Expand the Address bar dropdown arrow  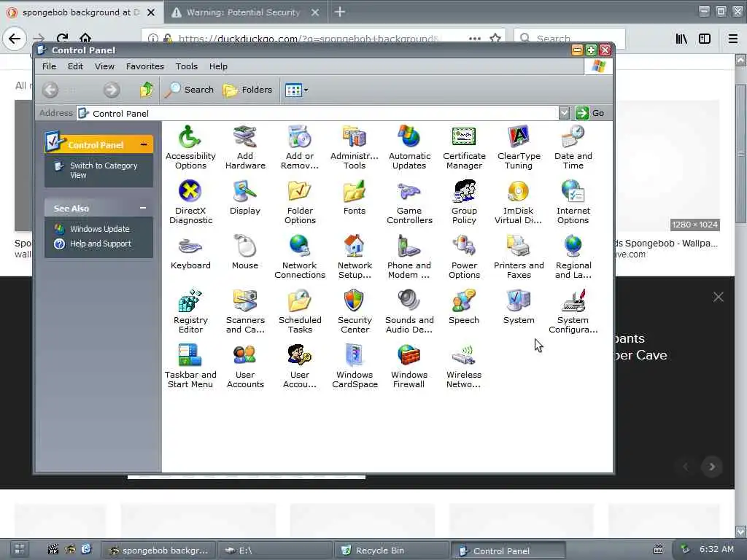point(564,113)
